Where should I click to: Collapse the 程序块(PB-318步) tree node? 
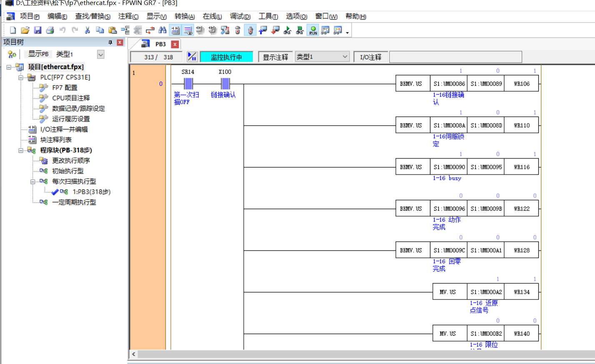click(21, 150)
